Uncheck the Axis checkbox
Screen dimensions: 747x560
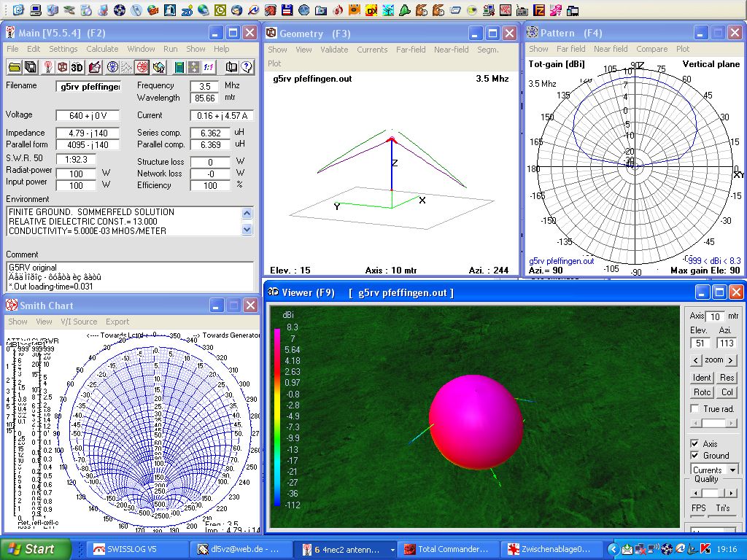(695, 443)
